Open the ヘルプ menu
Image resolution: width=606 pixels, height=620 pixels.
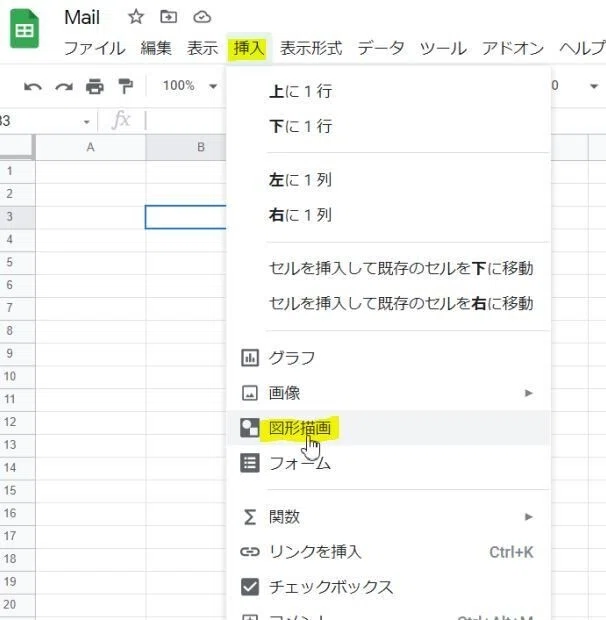[582, 48]
